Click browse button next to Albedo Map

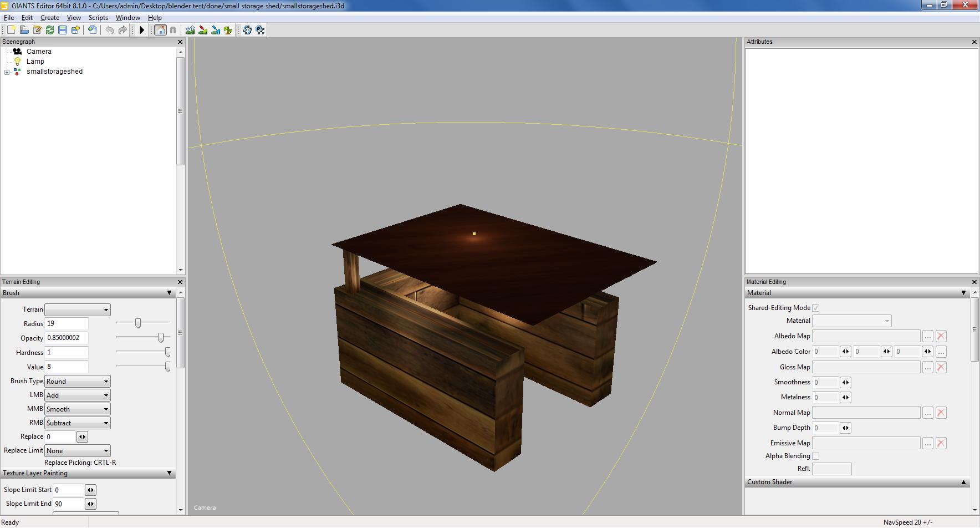[x=927, y=336]
